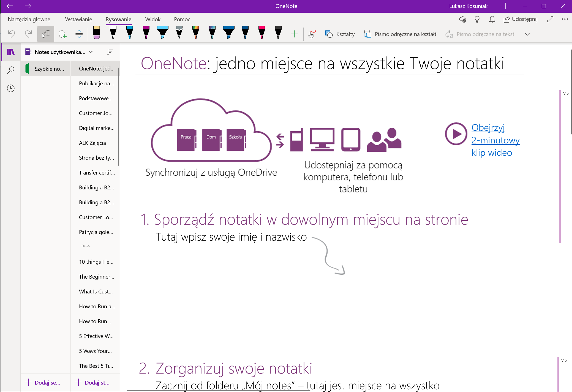
Task: Select the Eraser tool
Action: pyautogui.click(x=97, y=32)
